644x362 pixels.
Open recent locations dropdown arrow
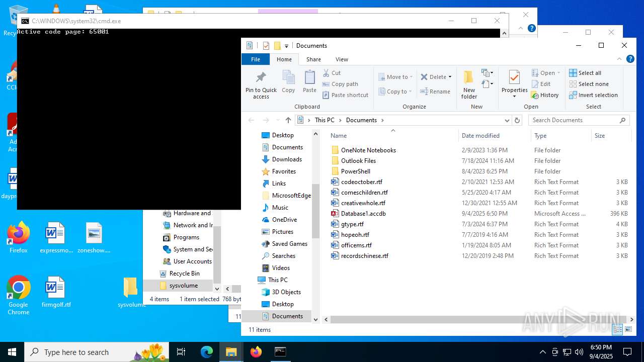click(277, 120)
